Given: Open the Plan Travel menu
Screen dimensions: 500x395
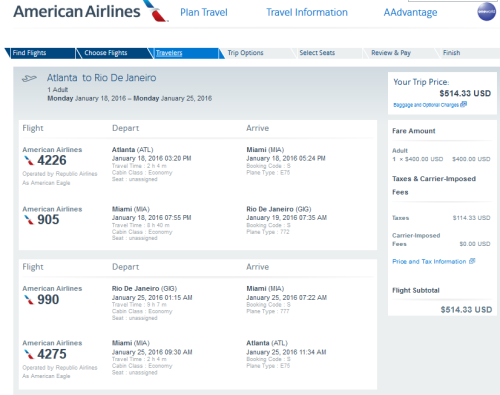Looking at the screenshot, I should coord(204,12).
